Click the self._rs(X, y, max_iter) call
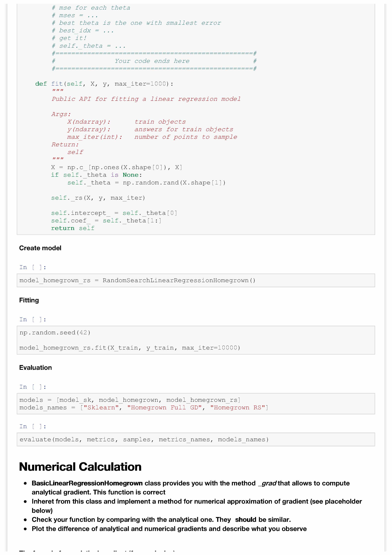 (98, 198)
